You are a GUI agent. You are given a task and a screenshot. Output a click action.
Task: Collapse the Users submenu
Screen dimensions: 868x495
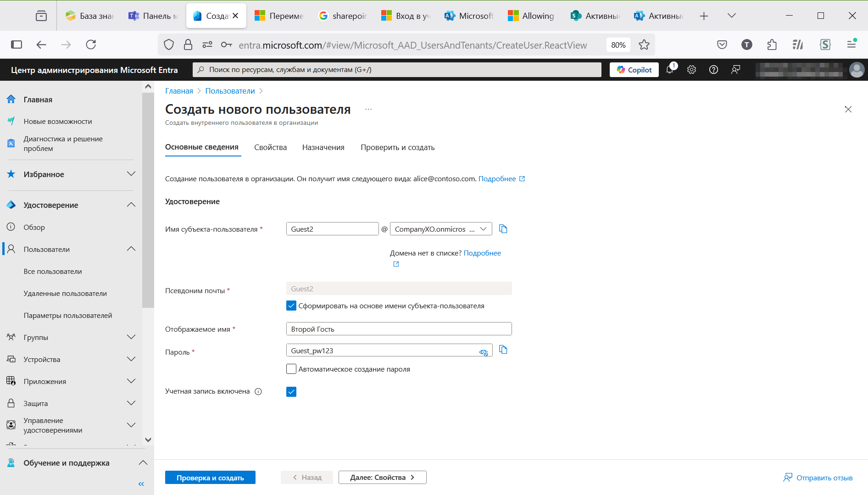click(x=131, y=249)
